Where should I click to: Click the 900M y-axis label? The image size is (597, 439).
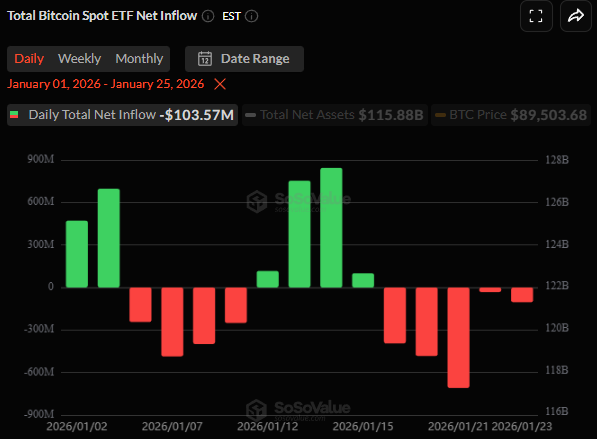tap(41, 159)
